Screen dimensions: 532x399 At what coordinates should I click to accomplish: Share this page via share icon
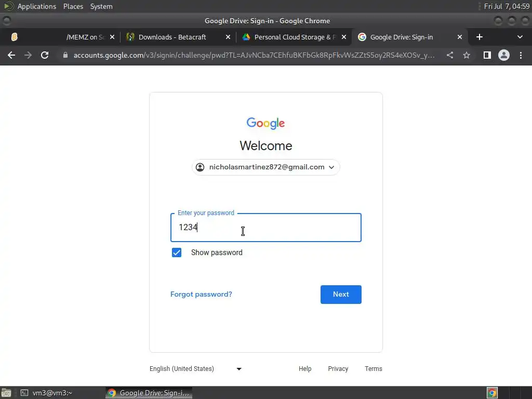(450, 55)
